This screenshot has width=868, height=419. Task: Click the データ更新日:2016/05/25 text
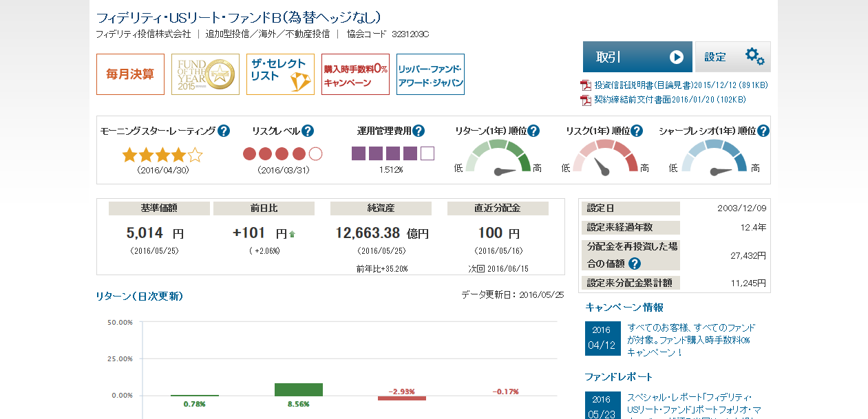point(512,294)
